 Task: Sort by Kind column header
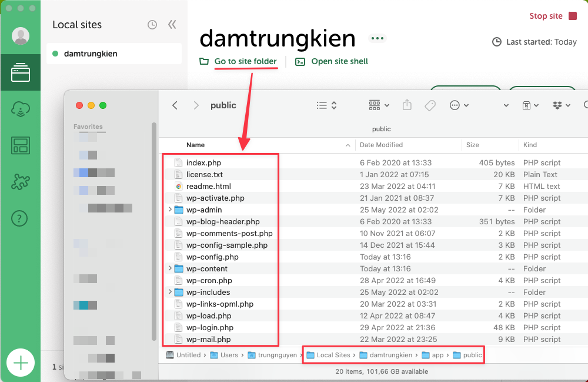click(x=530, y=145)
